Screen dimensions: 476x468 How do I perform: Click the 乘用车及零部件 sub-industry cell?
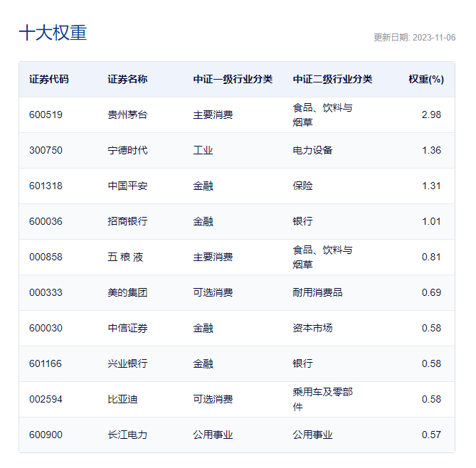(323, 399)
